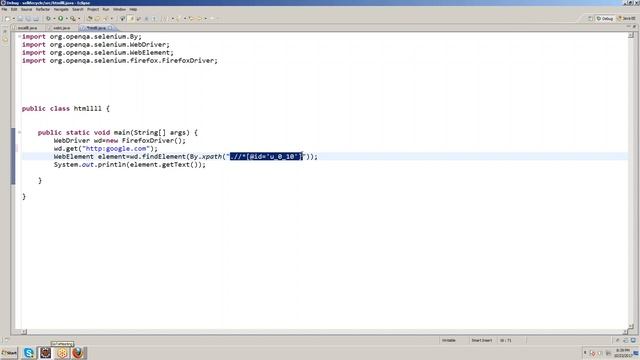Switch to the middle .java editor tab

pos(61,28)
